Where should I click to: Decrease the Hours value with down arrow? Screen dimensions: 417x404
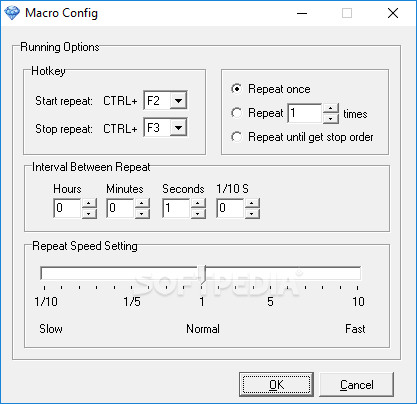89,213
